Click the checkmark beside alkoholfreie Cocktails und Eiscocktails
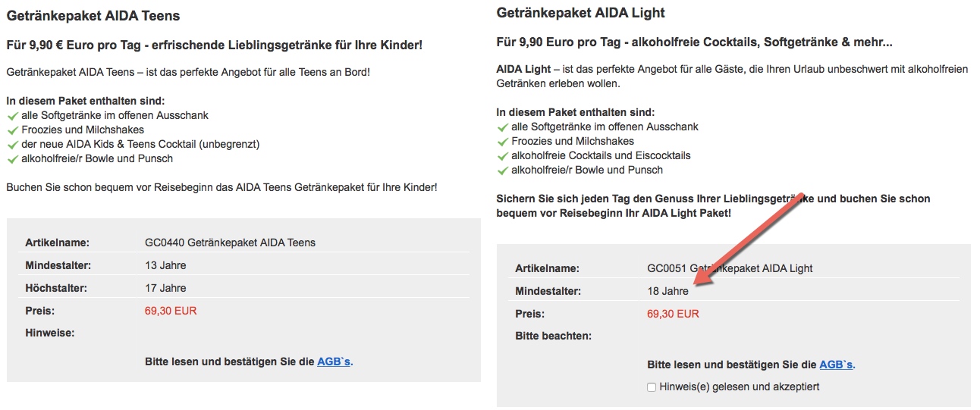This screenshot has width=980, height=410. click(x=502, y=156)
